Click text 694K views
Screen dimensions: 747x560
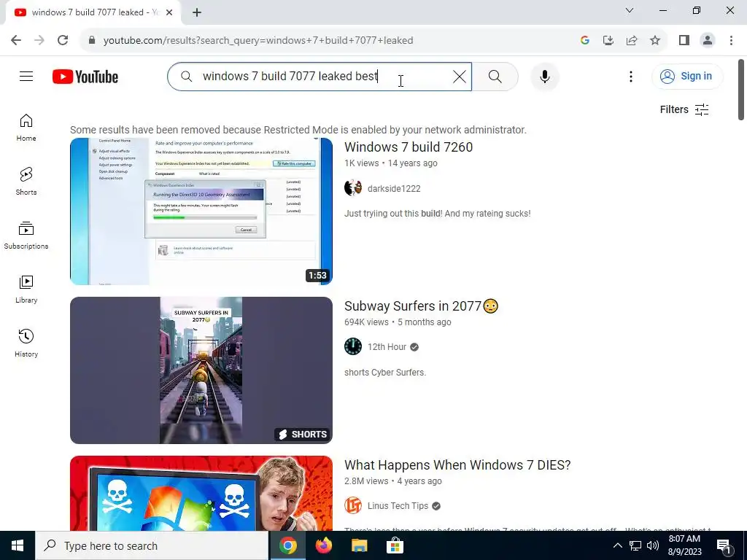366,322
